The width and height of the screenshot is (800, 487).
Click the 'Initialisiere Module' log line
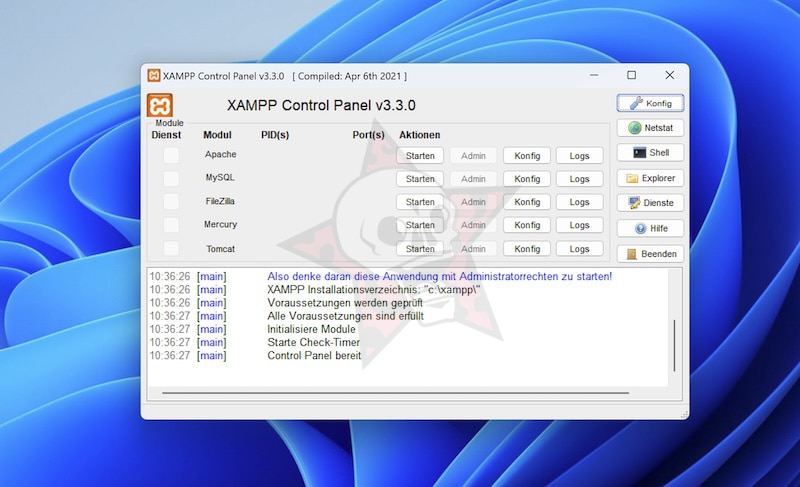[311, 329]
